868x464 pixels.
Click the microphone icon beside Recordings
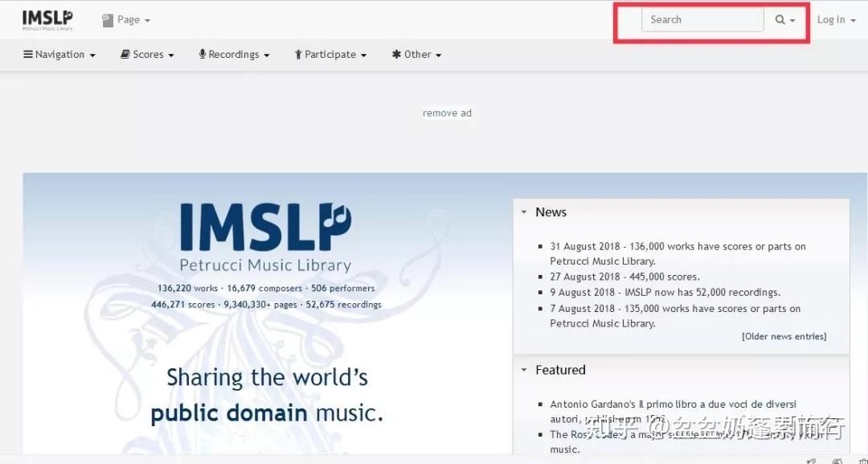203,54
